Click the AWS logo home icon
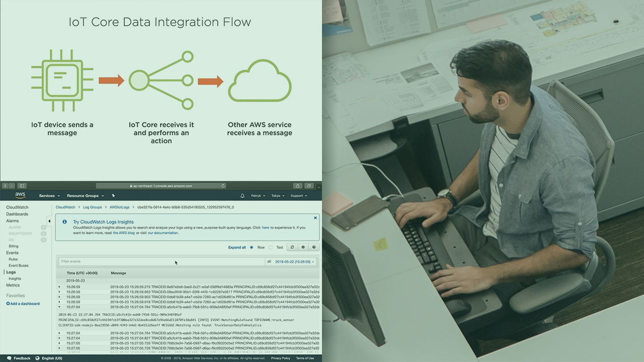Screen dimensions: 644x362 coord(20,196)
